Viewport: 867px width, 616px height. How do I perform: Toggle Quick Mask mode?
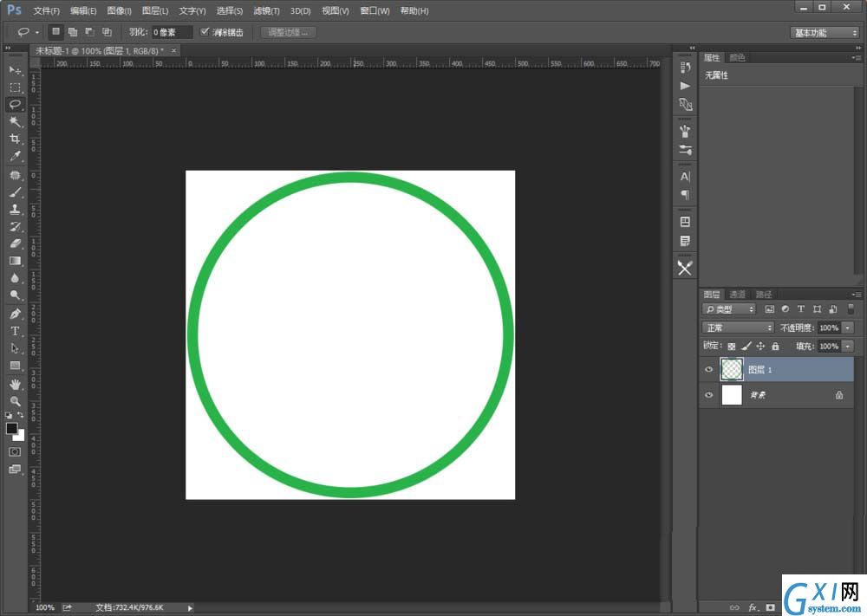15,452
